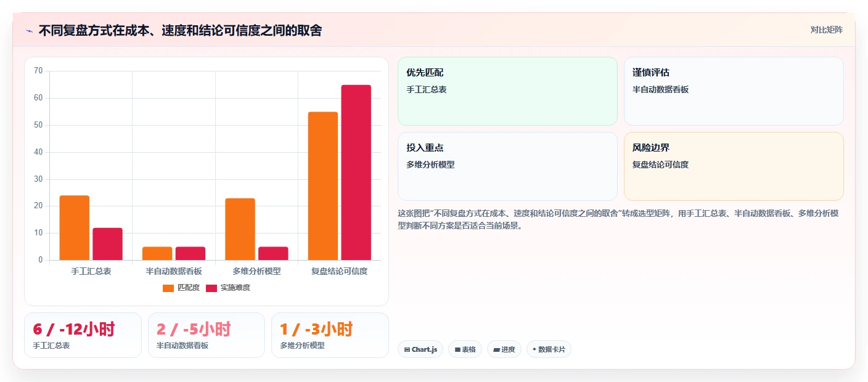
Task: Click the 半自动数据看板 caption under 2 / -5小时
Action: [182, 346]
